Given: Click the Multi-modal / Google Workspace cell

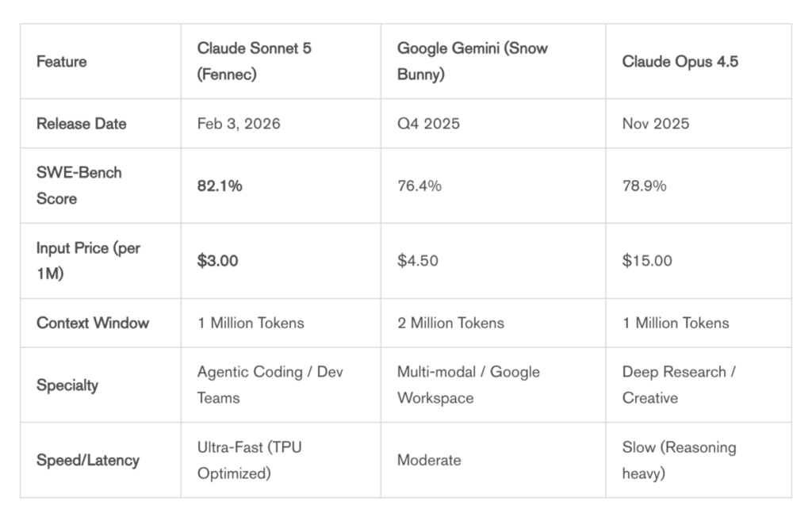Looking at the screenshot, I should [x=468, y=385].
